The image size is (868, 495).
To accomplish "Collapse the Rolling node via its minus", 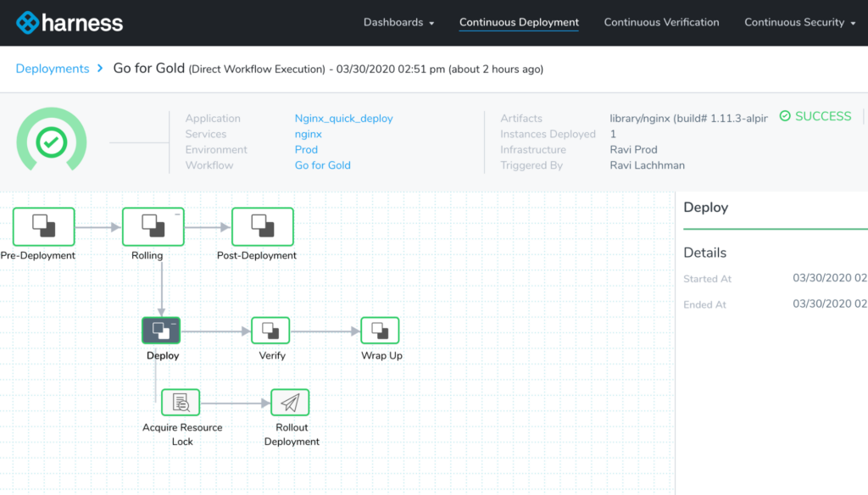I will [x=178, y=214].
